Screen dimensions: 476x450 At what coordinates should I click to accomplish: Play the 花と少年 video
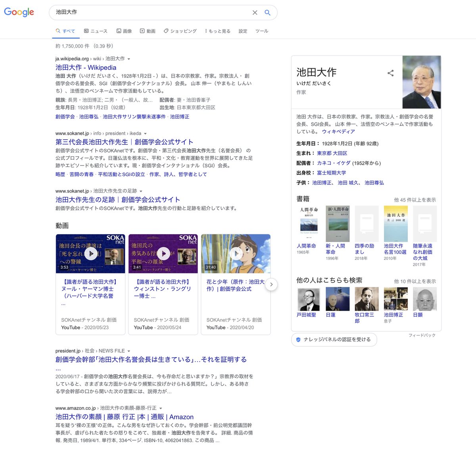click(x=236, y=253)
